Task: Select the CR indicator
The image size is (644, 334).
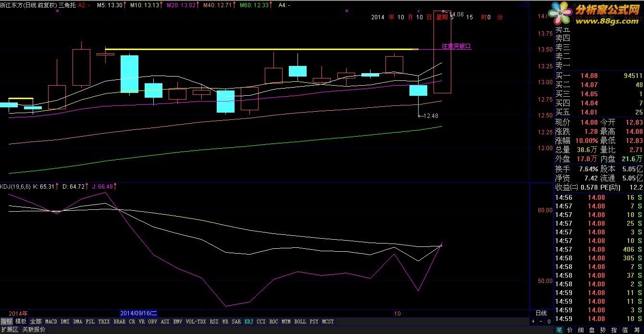Action: [132, 321]
